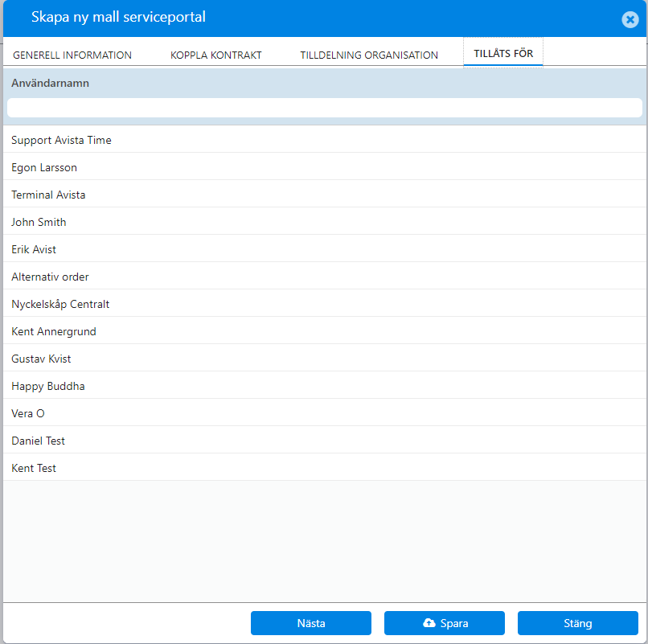The height and width of the screenshot is (644, 648).
Task: Select the Gustav Kvist row
Action: pos(325,359)
